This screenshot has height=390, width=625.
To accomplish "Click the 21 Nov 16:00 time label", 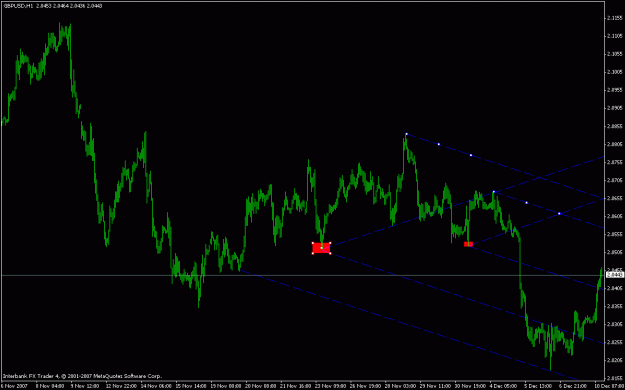I will tap(295, 386).
